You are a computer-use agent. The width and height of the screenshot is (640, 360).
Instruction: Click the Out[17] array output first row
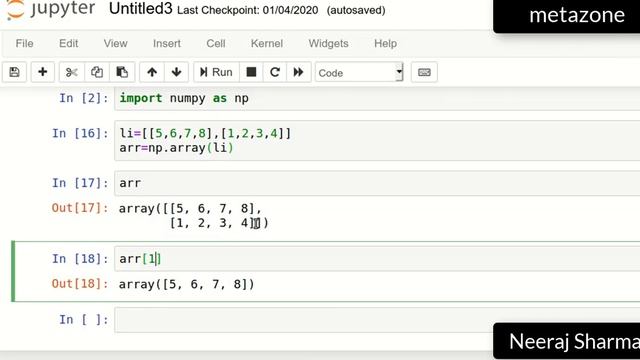190,209
